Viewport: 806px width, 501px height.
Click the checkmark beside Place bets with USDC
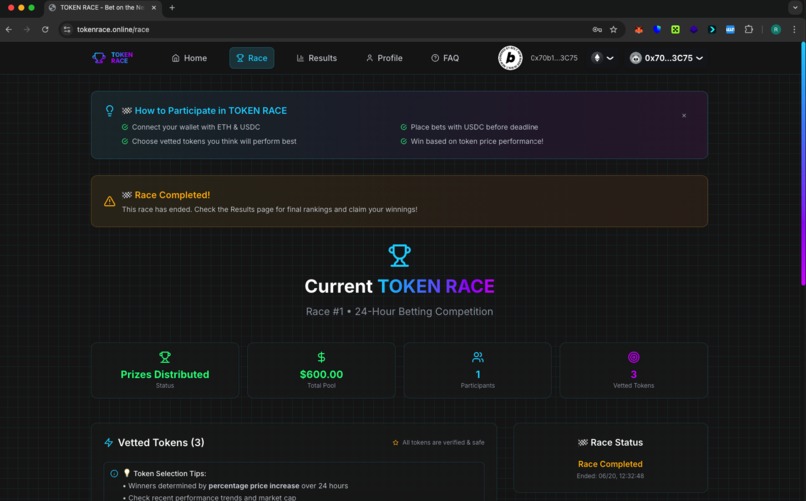404,127
